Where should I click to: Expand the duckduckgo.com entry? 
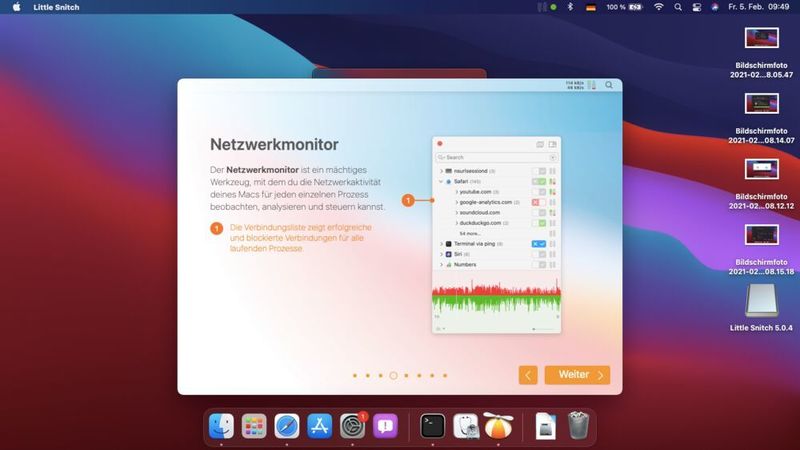456,223
